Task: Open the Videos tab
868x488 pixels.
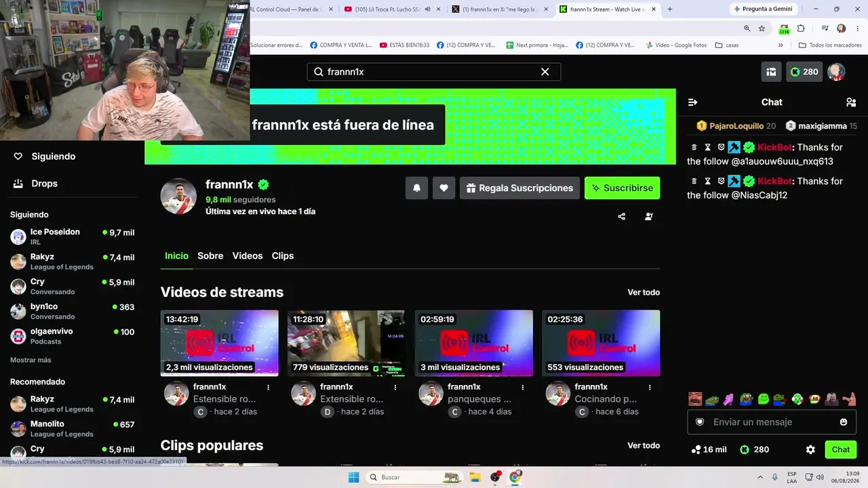Action: pos(248,256)
